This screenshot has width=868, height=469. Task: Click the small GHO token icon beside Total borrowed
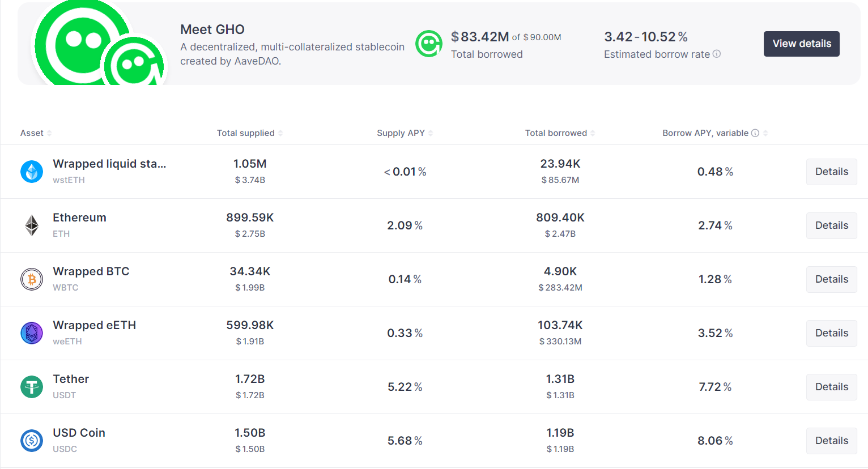[x=429, y=44]
